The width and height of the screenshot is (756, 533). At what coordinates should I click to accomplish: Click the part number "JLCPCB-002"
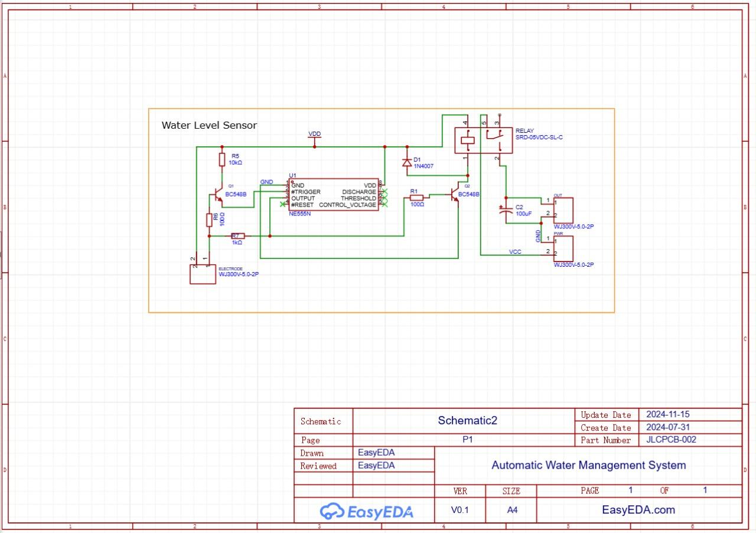671,439
